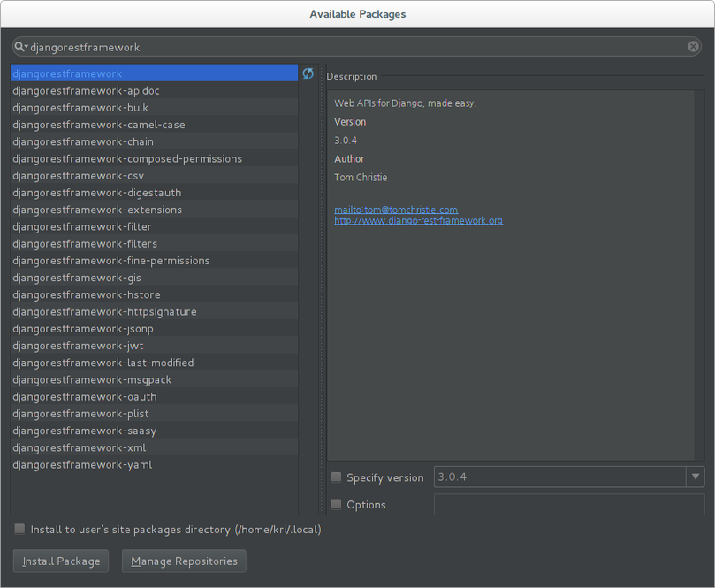Select djangorestframework-camel-case package

154,124
